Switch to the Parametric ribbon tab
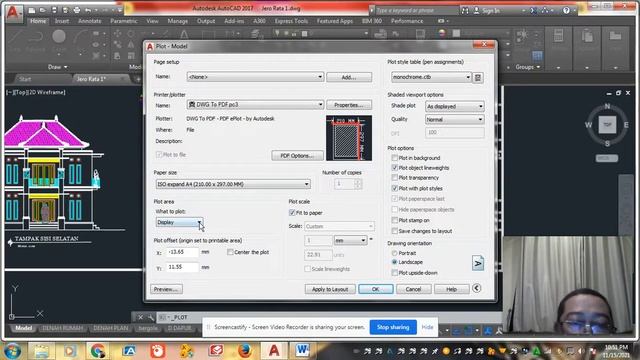The height and width of the screenshot is (360, 640). (x=124, y=21)
